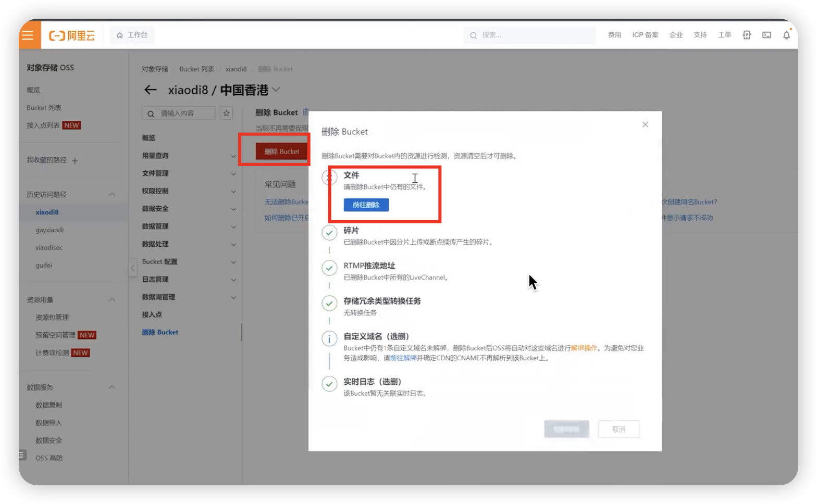Open 资源包管理
817x504 pixels.
[x=52, y=318]
